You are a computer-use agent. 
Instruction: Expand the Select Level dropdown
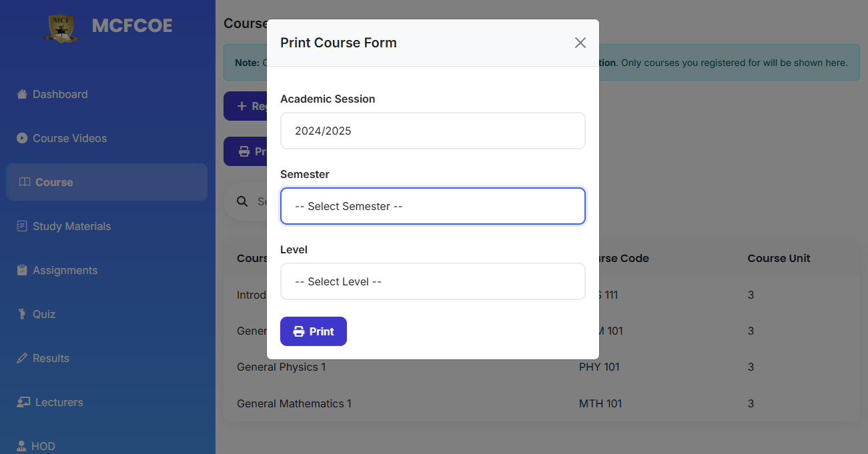432,281
